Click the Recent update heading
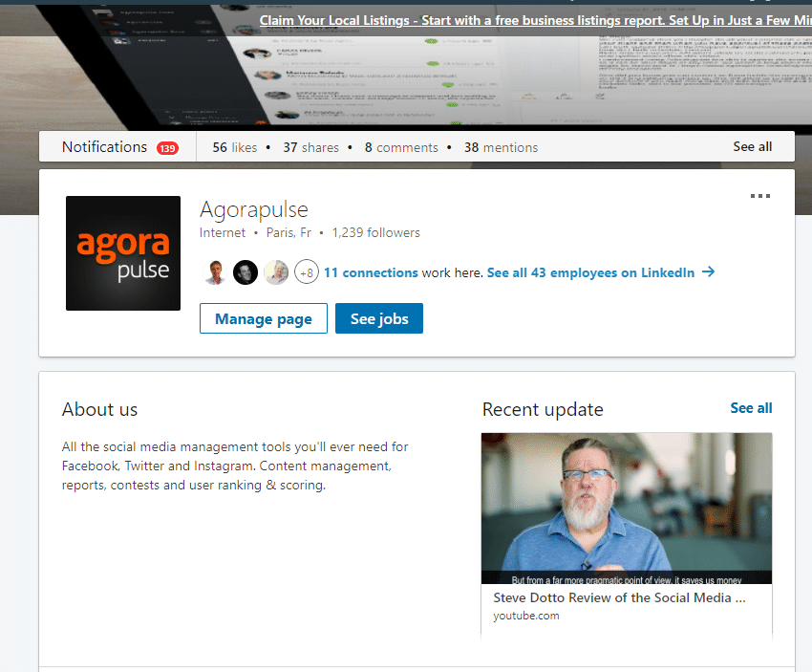 [543, 410]
